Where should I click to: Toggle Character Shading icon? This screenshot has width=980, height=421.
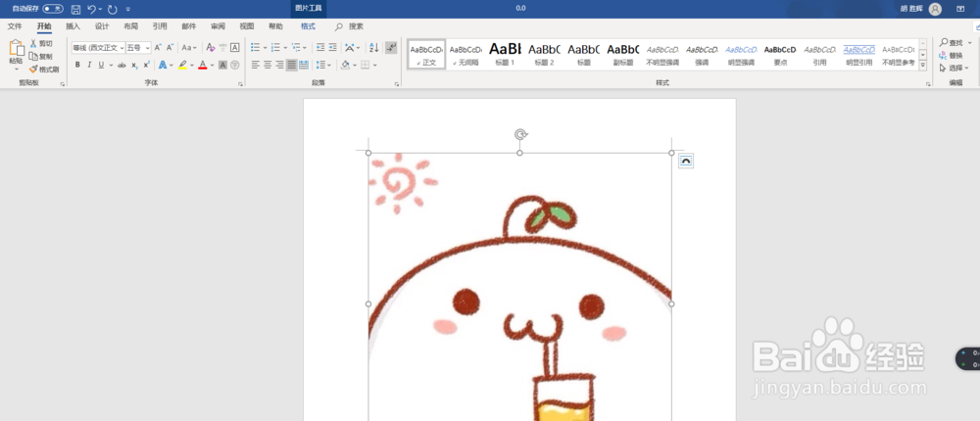point(223,65)
